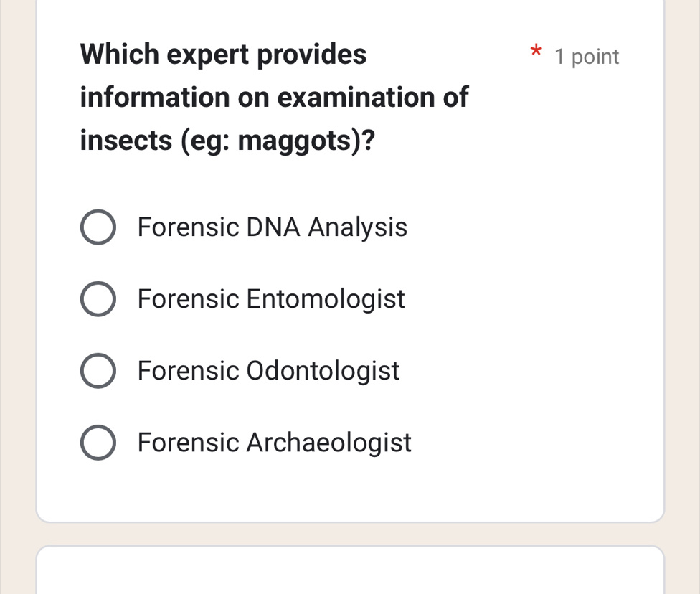Click the "Forensic DNA Analysis" option text
The width and height of the screenshot is (700, 594).
pos(272,228)
